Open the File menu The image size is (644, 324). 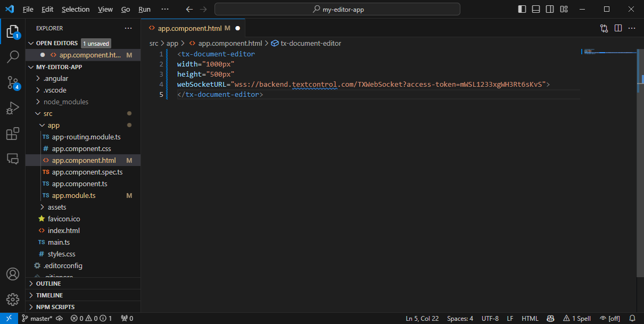(x=28, y=9)
